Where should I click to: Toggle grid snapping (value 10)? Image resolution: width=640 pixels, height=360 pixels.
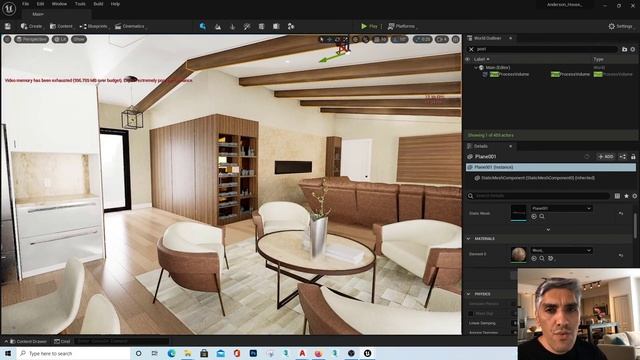pos(380,39)
